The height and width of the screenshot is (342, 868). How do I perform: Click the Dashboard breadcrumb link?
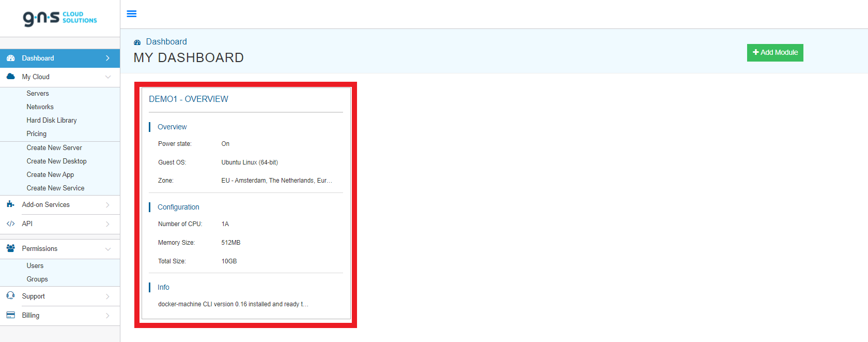tap(166, 41)
